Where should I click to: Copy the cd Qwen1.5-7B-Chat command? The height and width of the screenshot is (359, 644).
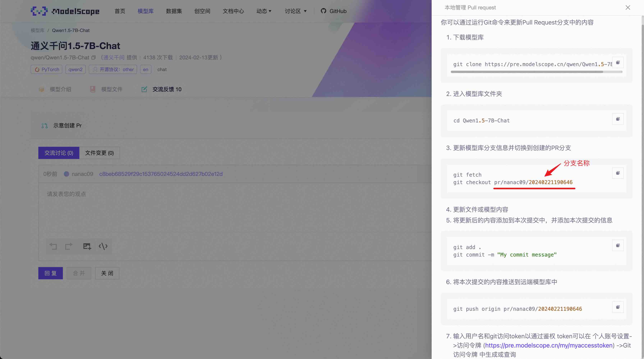click(x=618, y=119)
